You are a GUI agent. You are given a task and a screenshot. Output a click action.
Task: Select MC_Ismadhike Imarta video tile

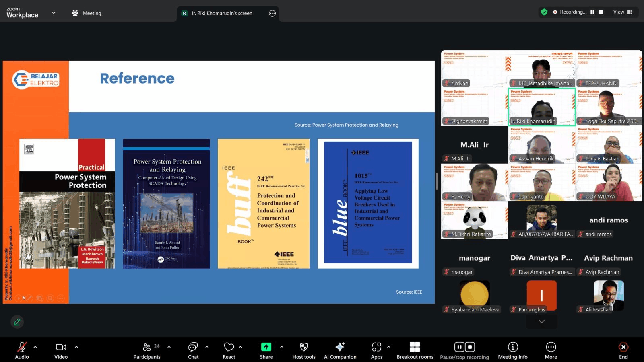pyautogui.click(x=542, y=69)
